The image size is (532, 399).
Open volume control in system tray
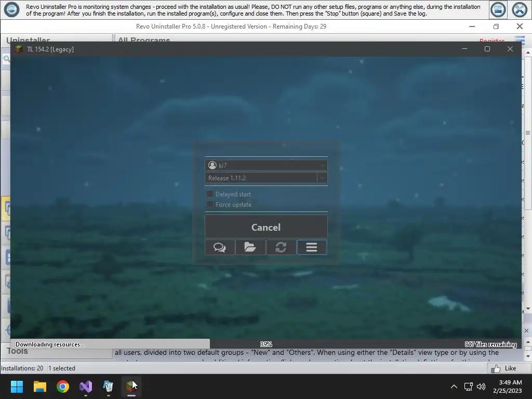pyautogui.click(x=481, y=387)
